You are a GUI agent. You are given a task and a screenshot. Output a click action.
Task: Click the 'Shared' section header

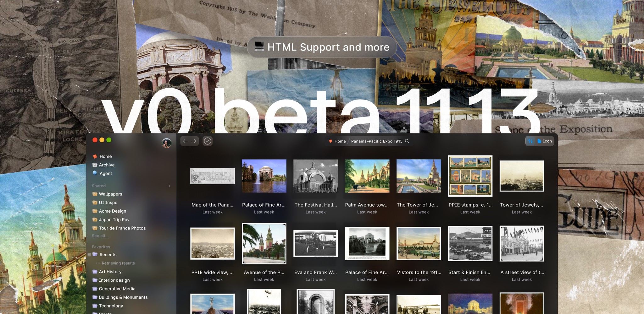coord(99,186)
